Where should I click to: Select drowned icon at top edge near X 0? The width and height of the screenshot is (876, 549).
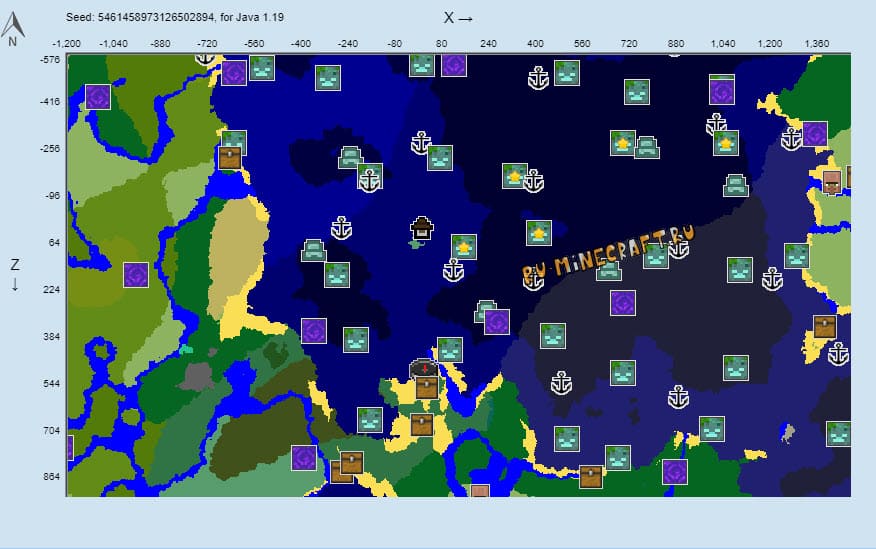[x=422, y=65]
